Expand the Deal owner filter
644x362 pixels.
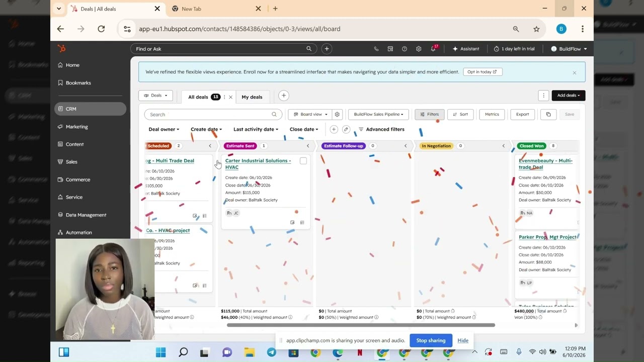pos(164,129)
